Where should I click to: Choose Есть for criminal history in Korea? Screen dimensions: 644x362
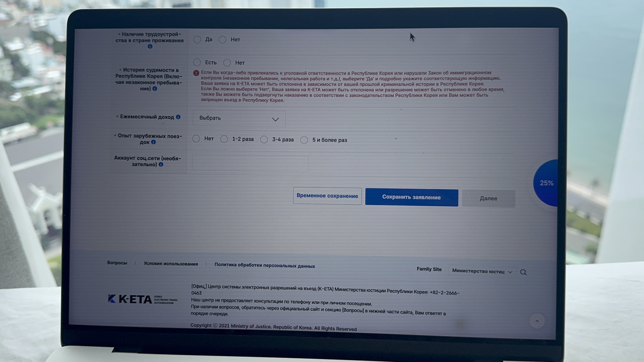tap(197, 63)
